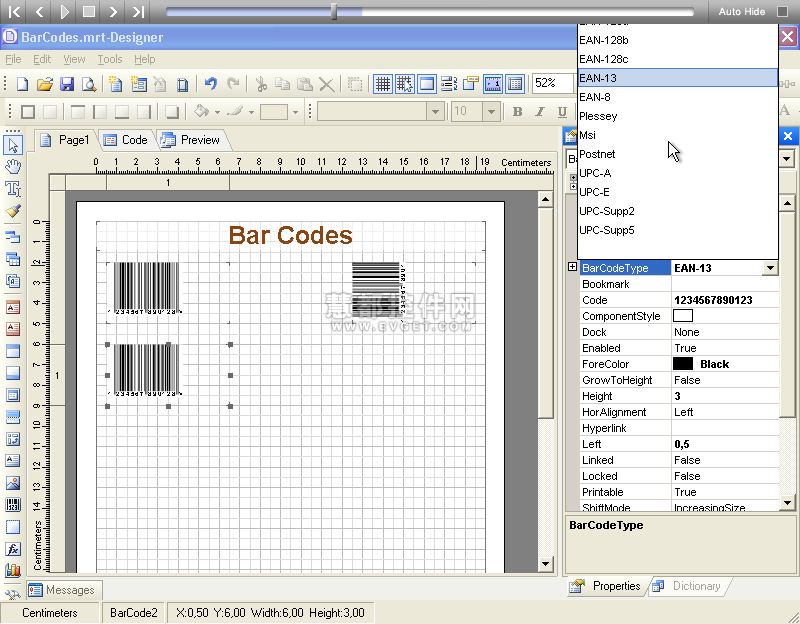The image size is (800, 624).
Task: Save the report with floppy icon
Action: point(67,84)
